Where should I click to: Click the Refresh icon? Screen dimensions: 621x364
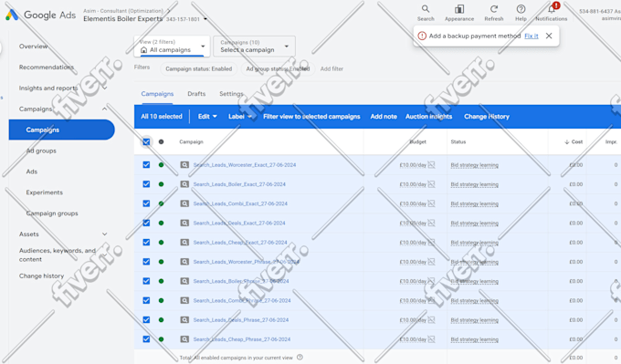[494, 9]
